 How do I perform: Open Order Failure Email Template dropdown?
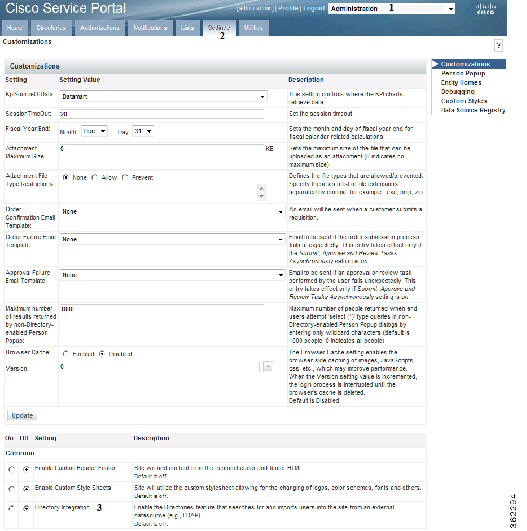pos(172,239)
